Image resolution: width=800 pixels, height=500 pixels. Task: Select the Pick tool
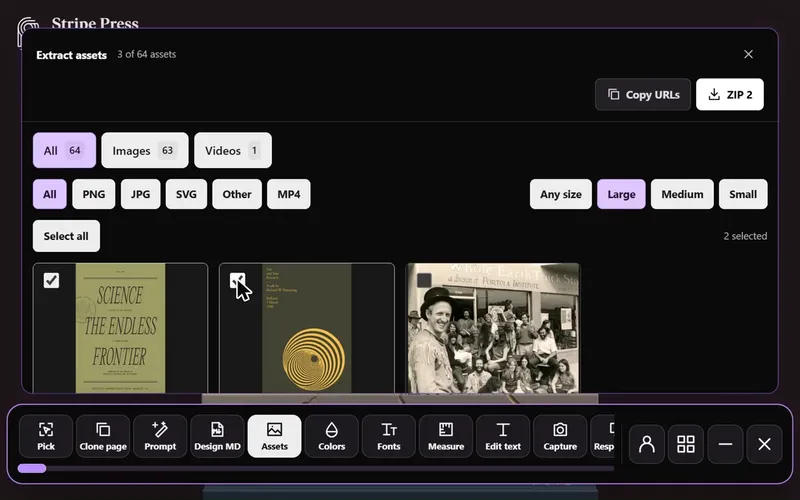click(46, 436)
